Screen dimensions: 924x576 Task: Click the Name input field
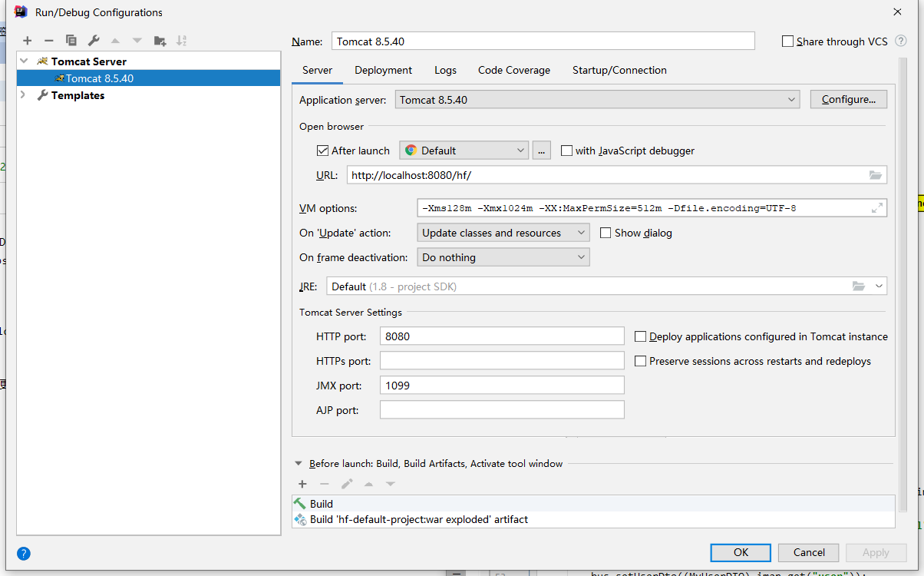click(x=543, y=41)
